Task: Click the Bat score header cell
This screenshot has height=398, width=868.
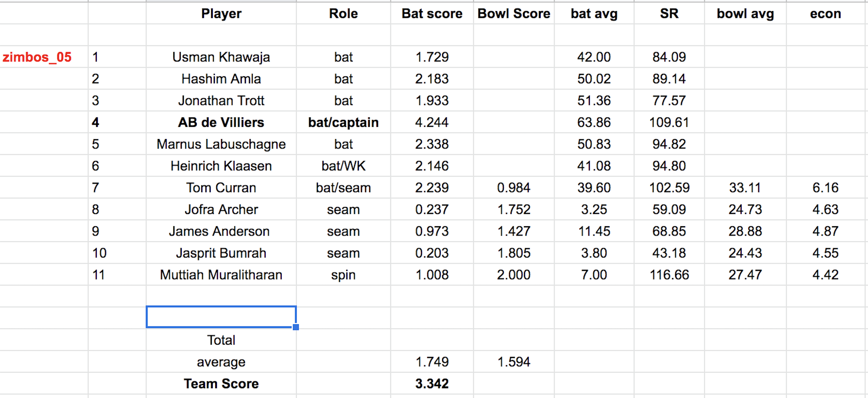Action: pos(432,13)
